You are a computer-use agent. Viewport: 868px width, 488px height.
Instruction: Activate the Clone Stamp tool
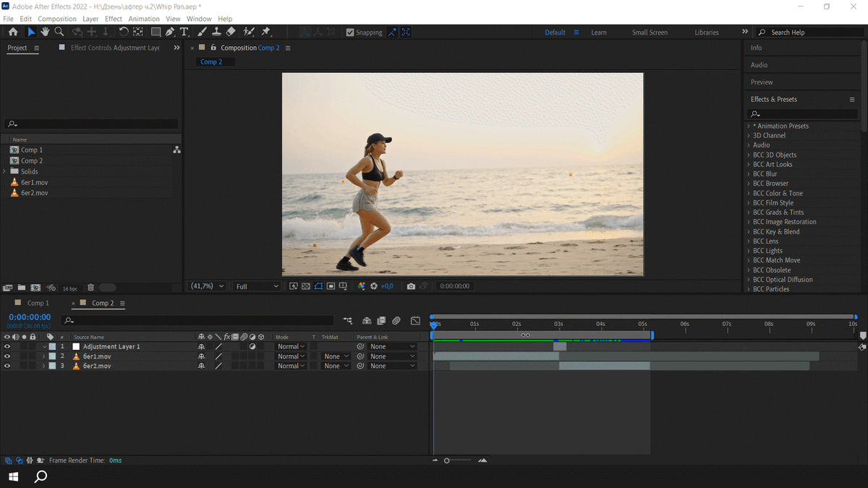[x=216, y=32]
